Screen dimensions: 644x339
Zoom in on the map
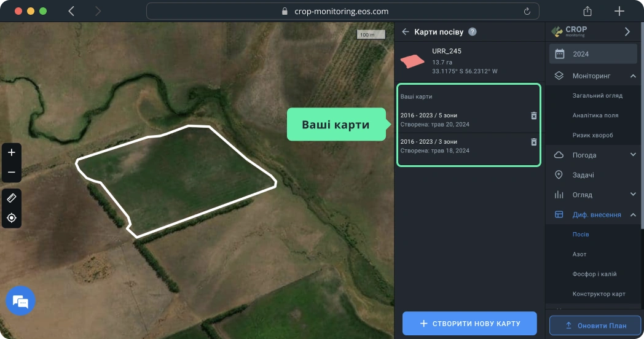[x=11, y=152]
